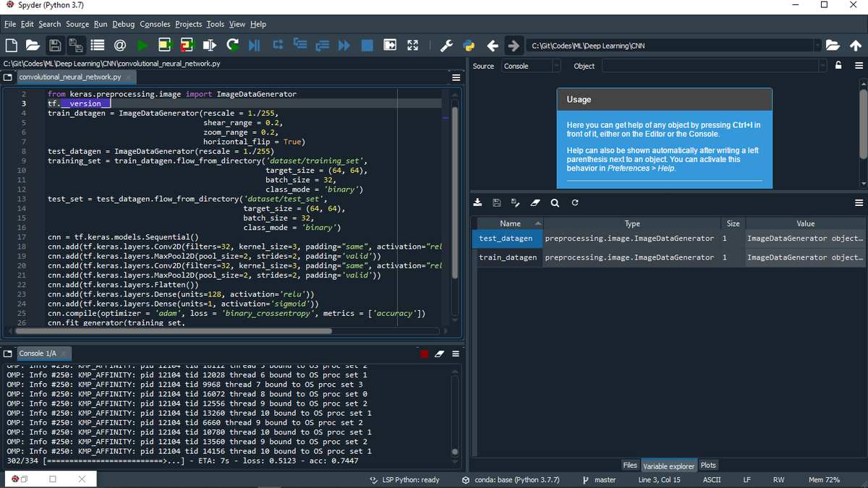Run the current cell
Viewport: 868px width, 488px height.
pos(165,45)
